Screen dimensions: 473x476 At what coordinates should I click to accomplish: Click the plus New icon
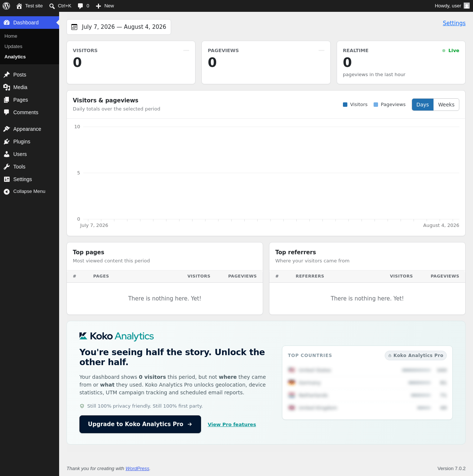(98, 6)
